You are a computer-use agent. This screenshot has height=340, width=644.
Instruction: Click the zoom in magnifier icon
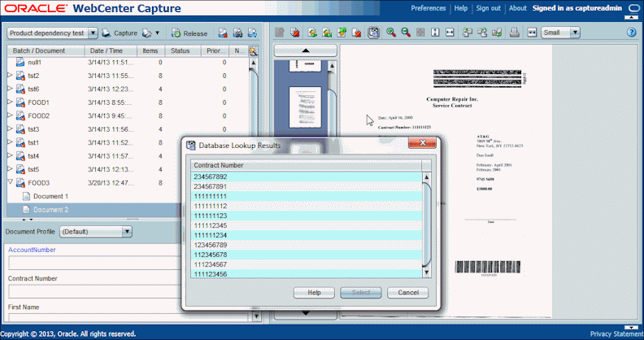391,33
